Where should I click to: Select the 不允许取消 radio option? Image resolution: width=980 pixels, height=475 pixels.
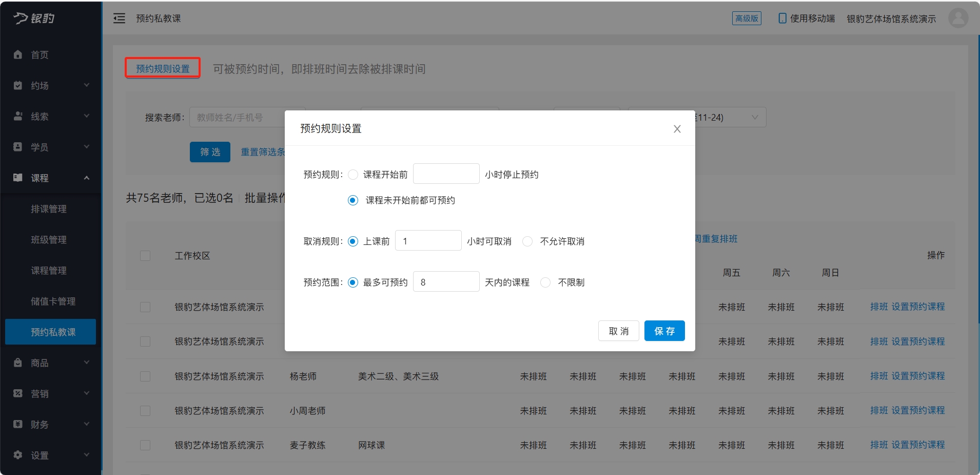527,241
